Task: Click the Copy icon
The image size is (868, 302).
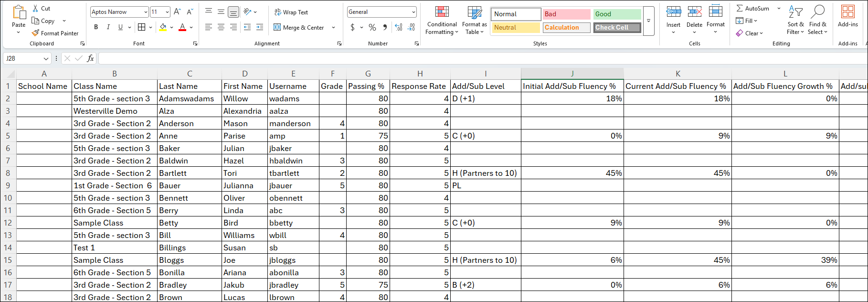Action: click(x=35, y=21)
